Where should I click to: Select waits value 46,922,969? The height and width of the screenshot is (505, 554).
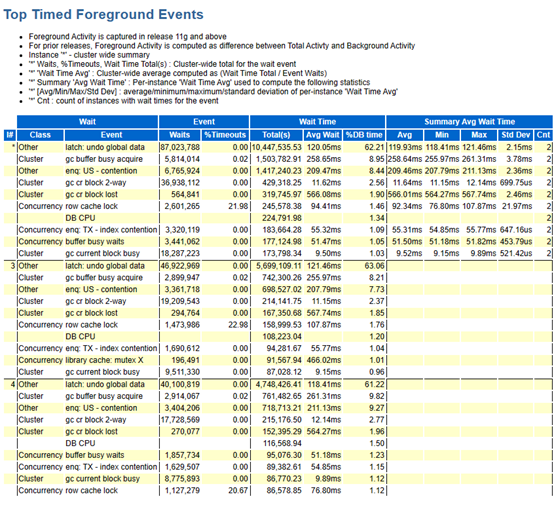[x=180, y=266]
